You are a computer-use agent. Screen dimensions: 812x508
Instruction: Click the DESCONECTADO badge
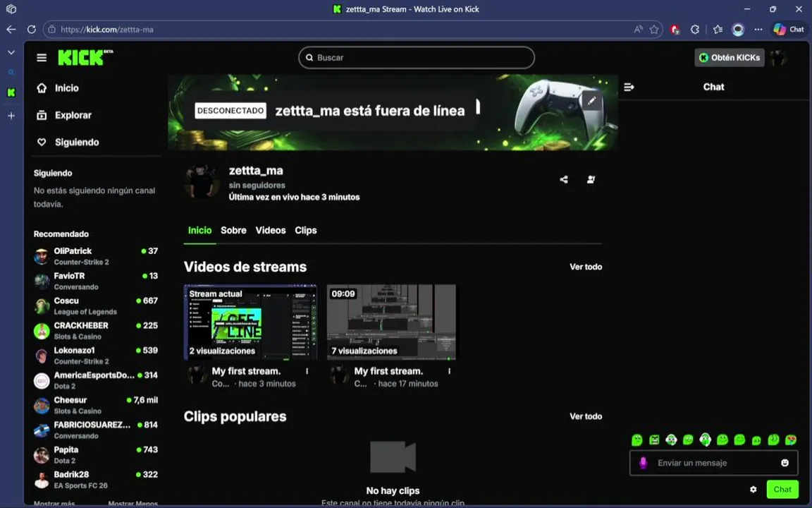[x=230, y=110]
